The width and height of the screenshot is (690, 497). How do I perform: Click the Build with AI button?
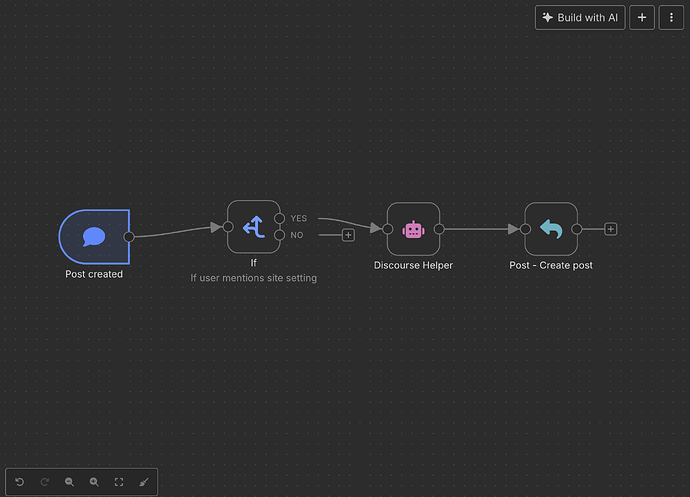click(x=580, y=18)
